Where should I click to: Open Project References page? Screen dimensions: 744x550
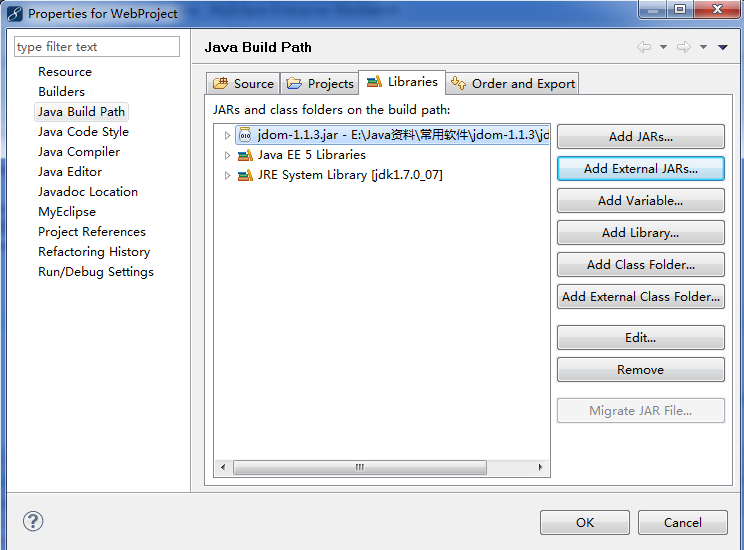coord(92,232)
